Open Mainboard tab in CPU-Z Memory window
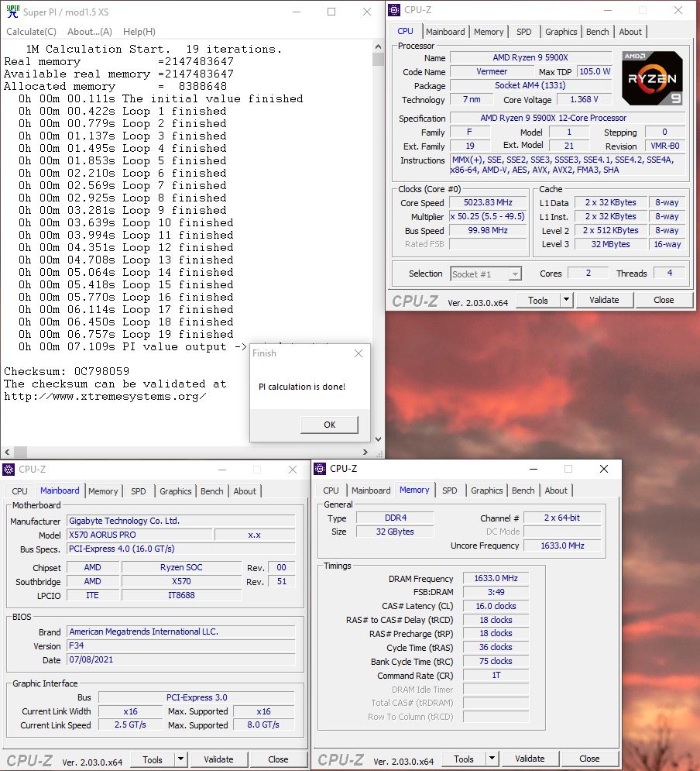The height and width of the screenshot is (771, 700). [x=371, y=490]
